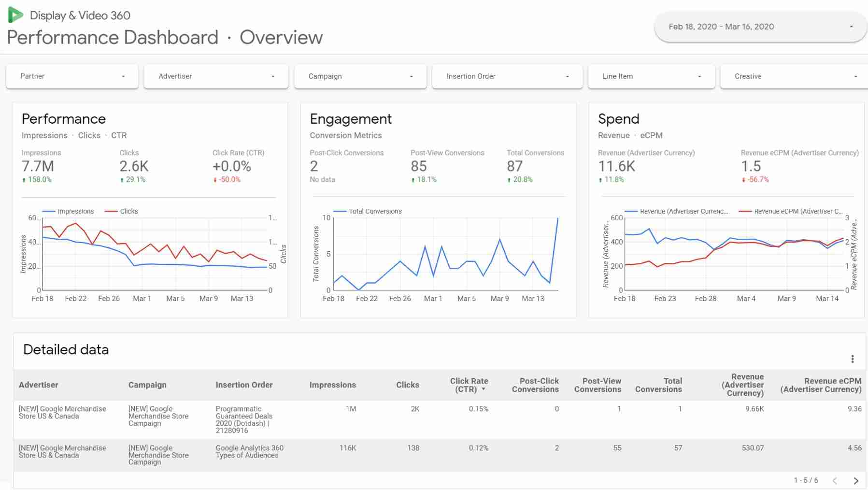Image resolution: width=868 pixels, height=490 pixels.
Task: Go to next page of detailed data table
Action: 855,481
